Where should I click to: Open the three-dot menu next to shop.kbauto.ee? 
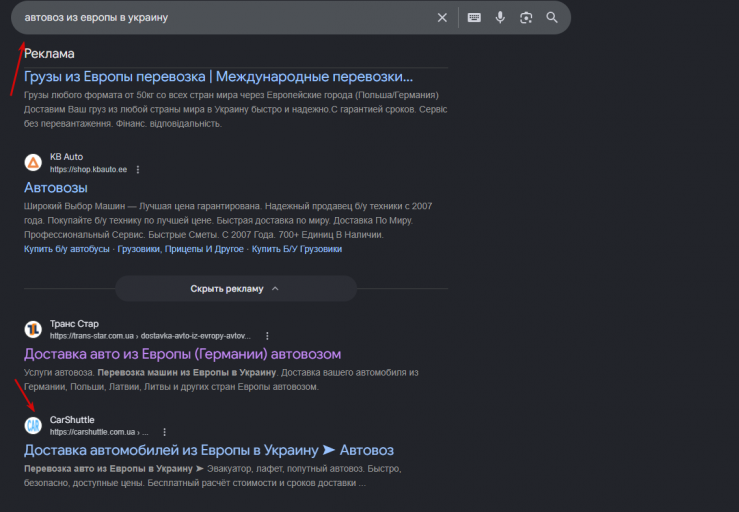[x=138, y=169]
